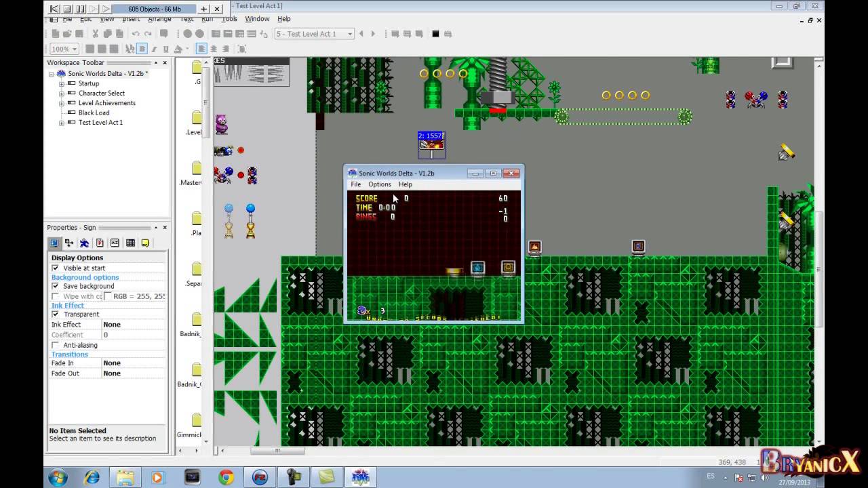Click the Undo toolbar icon
This screenshot has width=868, height=488.
coord(136,34)
